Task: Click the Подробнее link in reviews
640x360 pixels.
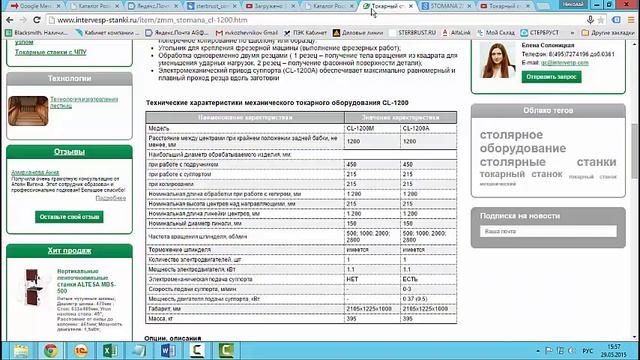Action: 111,198
